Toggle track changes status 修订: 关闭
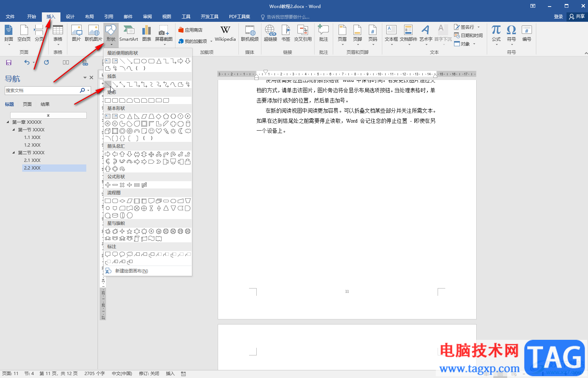The height and width of the screenshot is (378, 588). [149, 374]
